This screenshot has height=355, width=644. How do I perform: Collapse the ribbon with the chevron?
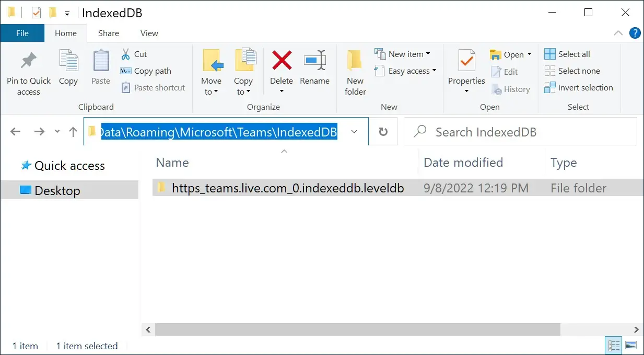[x=618, y=33]
